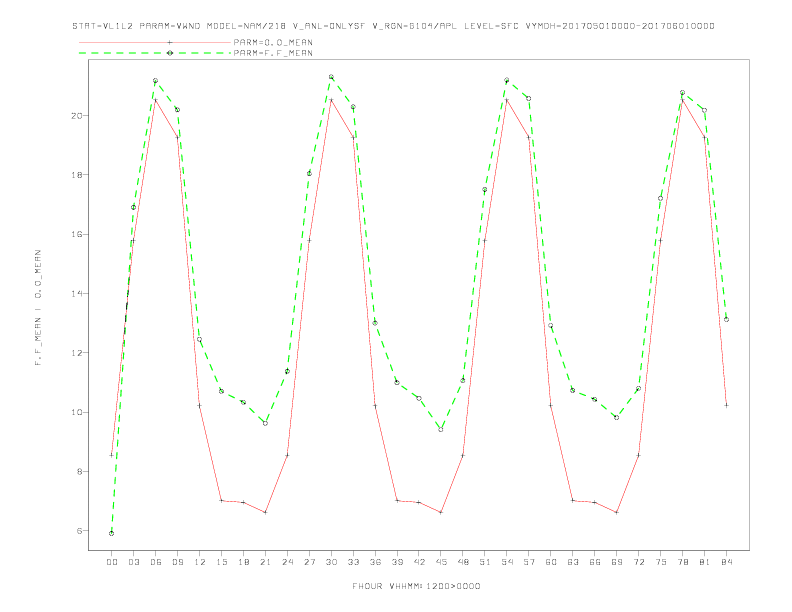This screenshot has width=792, height=612.
Task: Click x-axis tick label 12
Action: [x=200, y=562]
